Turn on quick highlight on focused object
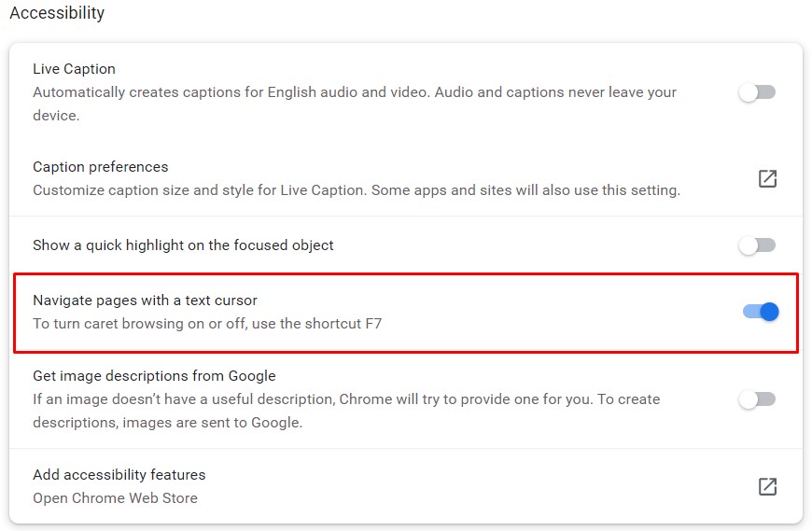 click(757, 245)
